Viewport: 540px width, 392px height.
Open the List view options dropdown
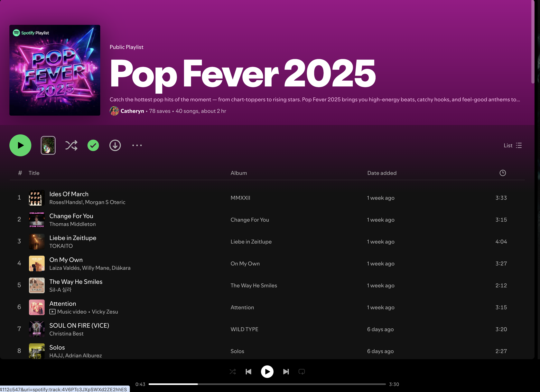(512, 145)
